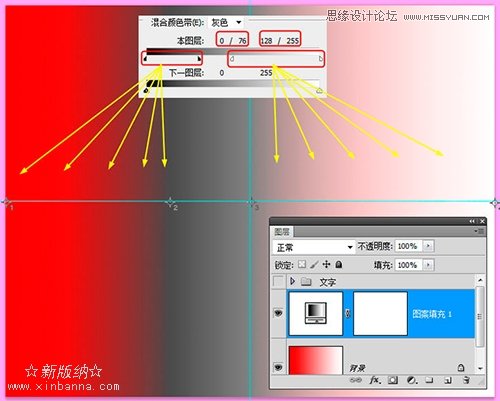
Task: Hide the 背景 layer via eye icon
Action: (x=278, y=367)
